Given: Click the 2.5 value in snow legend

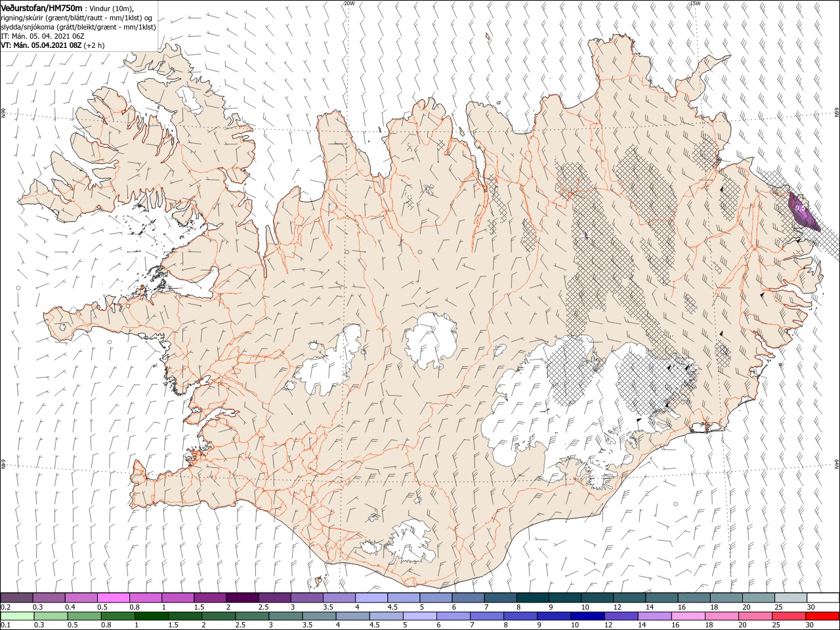Looking at the screenshot, I should (263, 607).
